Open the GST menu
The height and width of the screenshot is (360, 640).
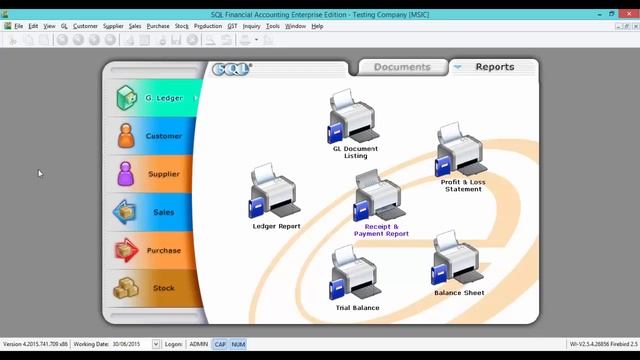[x=232, y=26]
